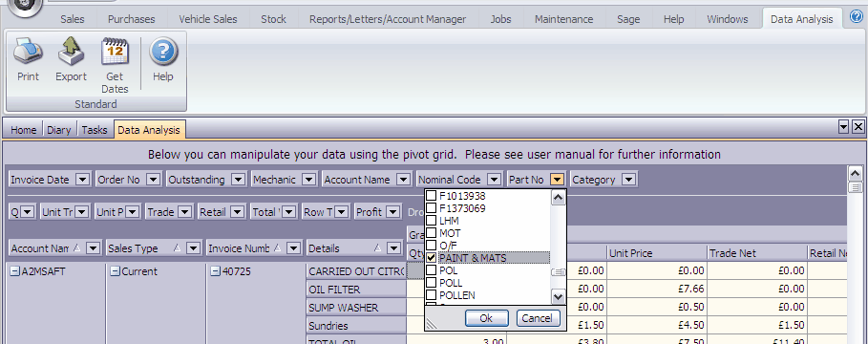Confirm the filter with the Ok button
Screen dimensions: 868x344
[487, 318]
